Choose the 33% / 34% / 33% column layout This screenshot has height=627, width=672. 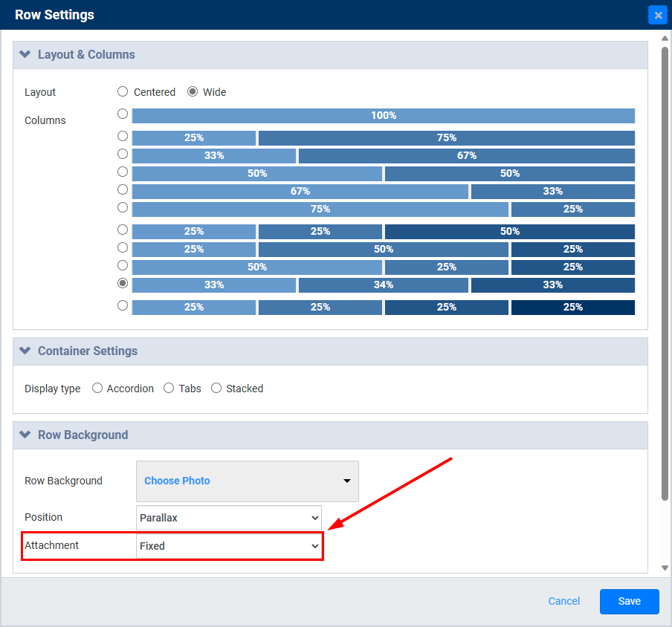(x=123, y=284)
